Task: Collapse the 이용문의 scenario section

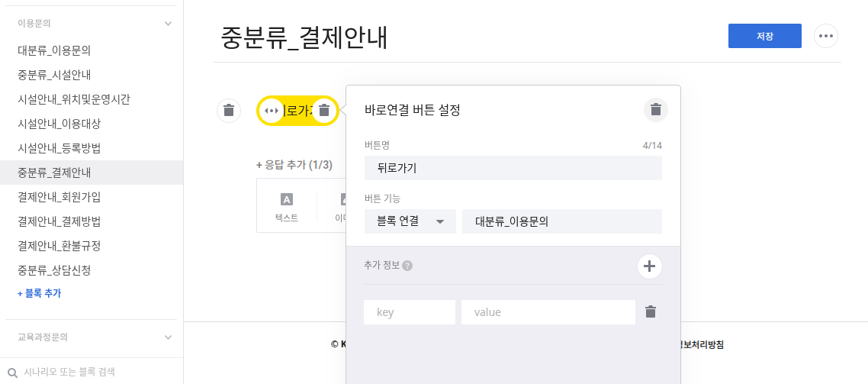Action: coord(169,24)
